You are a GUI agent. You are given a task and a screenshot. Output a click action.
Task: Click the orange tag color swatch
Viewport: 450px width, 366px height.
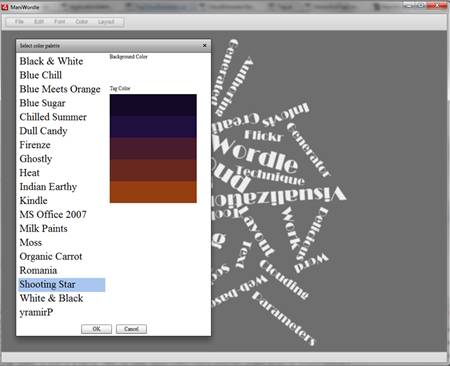(x=153, y=192)
